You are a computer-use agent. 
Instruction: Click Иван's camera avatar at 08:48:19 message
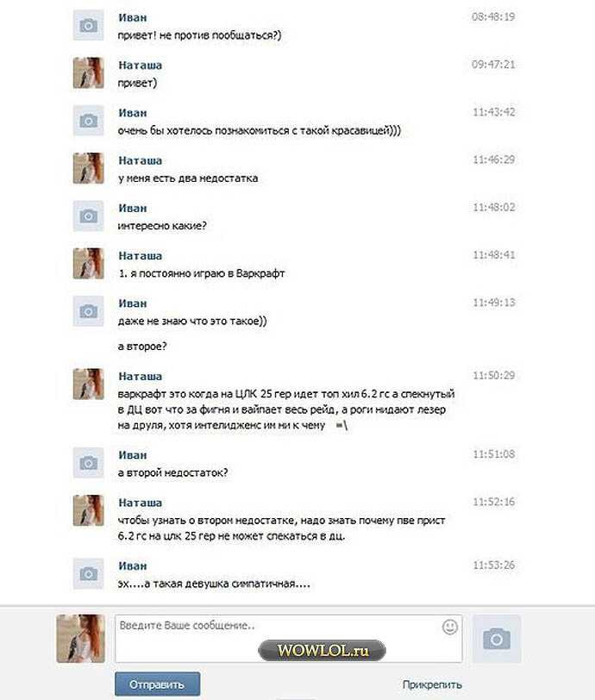89,26
